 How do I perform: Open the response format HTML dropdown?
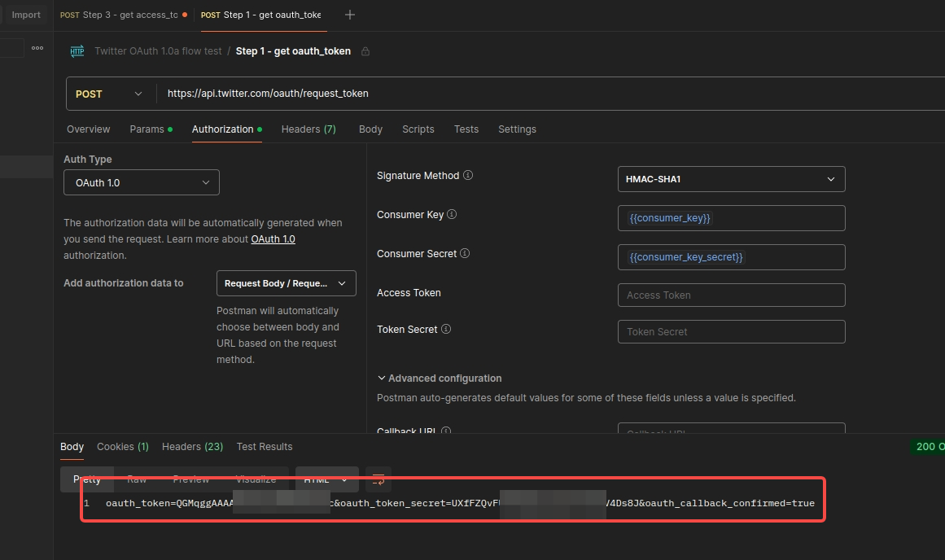click(326, 479)
